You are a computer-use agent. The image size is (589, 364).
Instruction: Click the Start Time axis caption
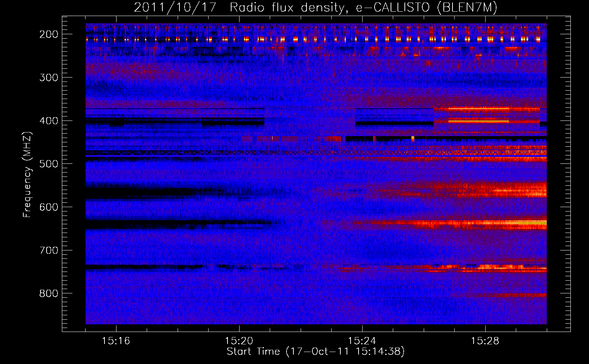pyautogui.click(x=316, y=352)
